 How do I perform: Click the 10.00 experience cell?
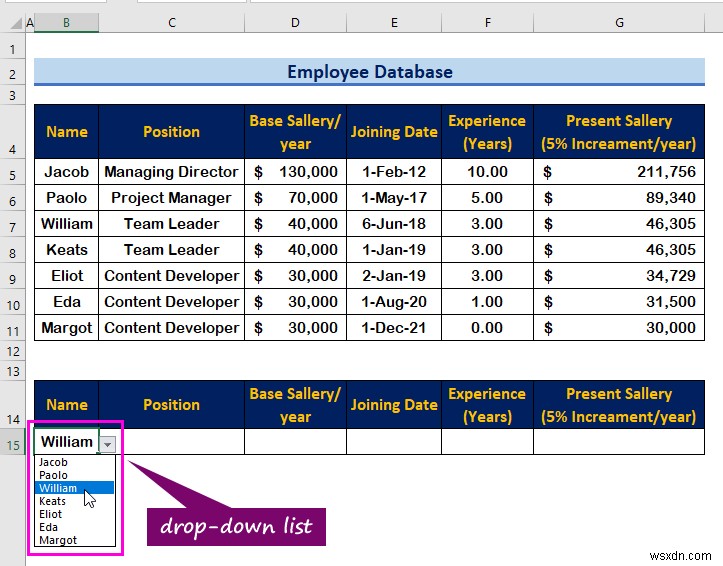pyautogui.click(x=487, y=172)
